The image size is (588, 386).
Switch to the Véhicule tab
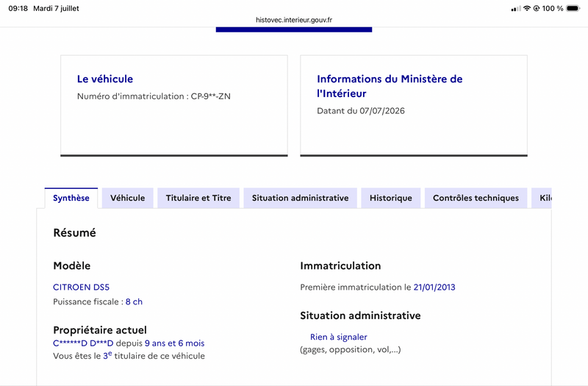[127, 198]
